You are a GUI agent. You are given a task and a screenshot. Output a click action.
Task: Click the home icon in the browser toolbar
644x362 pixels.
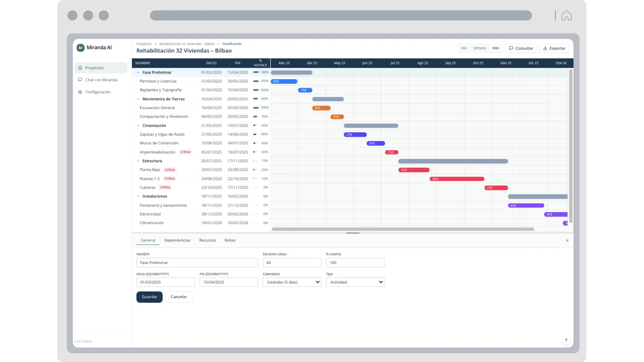click(566, 15)
